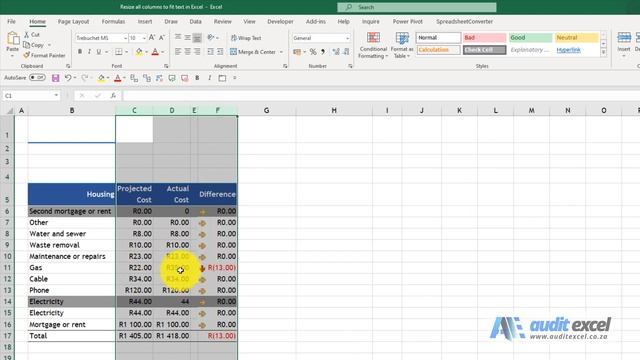The height and width of the screenshot is (360, 640).
Task: Align text right in cell
Action: pos(197,52)
